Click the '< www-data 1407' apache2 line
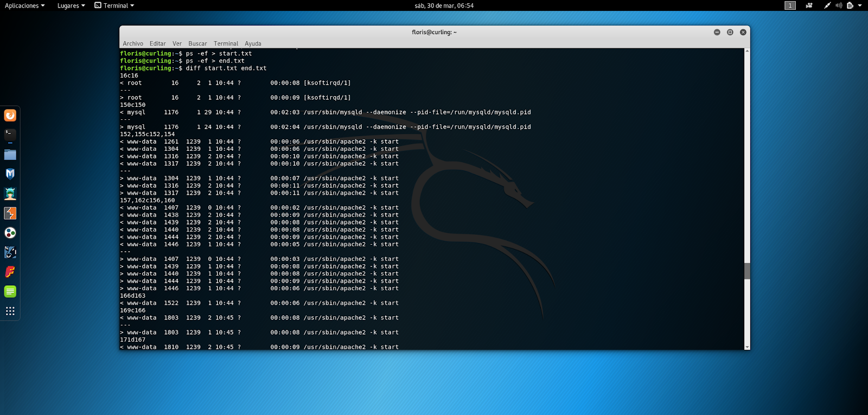Viewport: 868px width, 415px height. click(x=259, y=208)
